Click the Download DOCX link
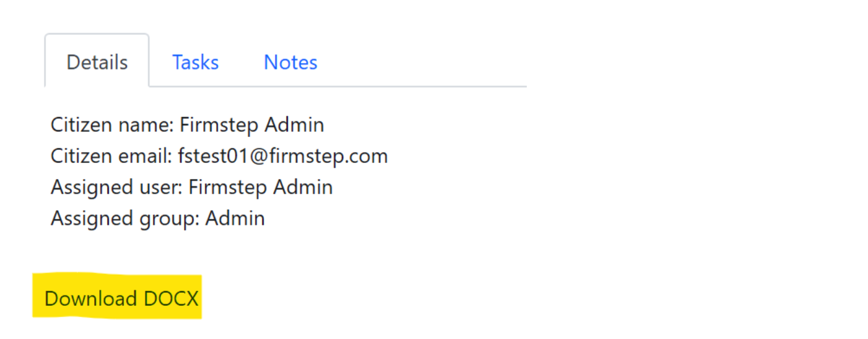This screenshot has height=339, width=868. point(121,299)
